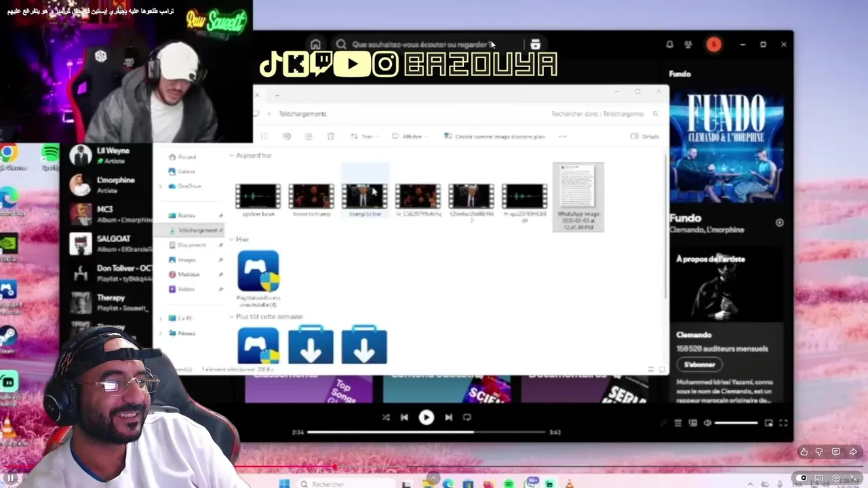Seek on the Spotify progress bar
The width and height of the screenshot is (868, 488).
(427, 432)
